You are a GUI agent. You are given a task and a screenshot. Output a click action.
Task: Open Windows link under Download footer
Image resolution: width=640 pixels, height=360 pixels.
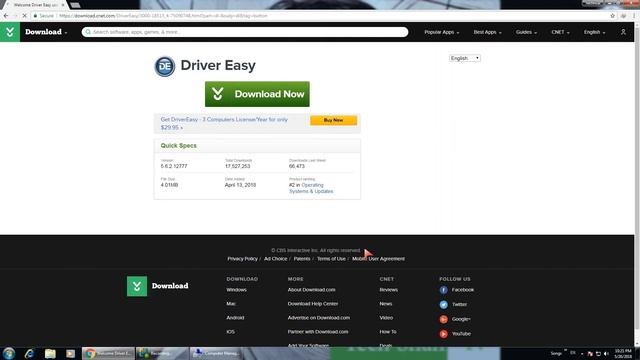pyautogui.click(x=236, y=290)
